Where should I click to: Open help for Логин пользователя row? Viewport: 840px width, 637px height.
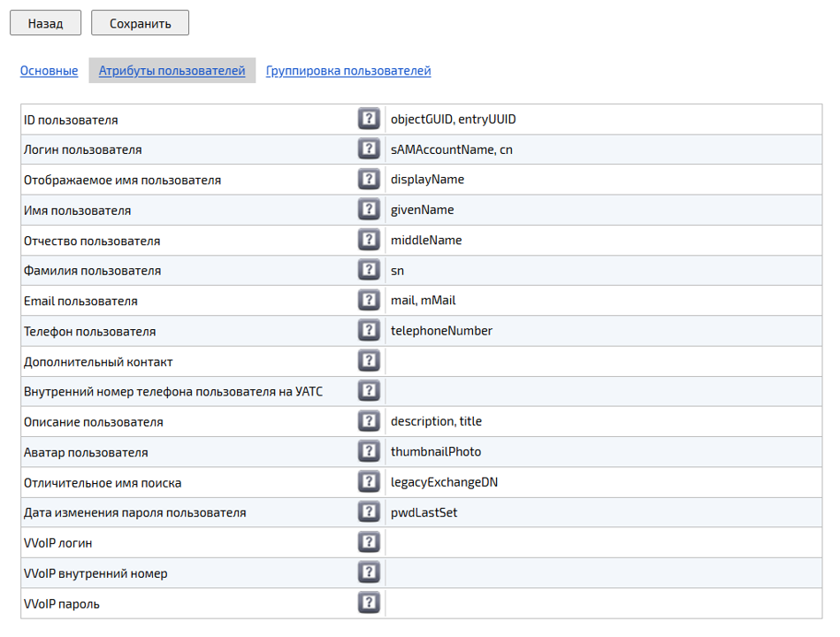tap(369, 150)
